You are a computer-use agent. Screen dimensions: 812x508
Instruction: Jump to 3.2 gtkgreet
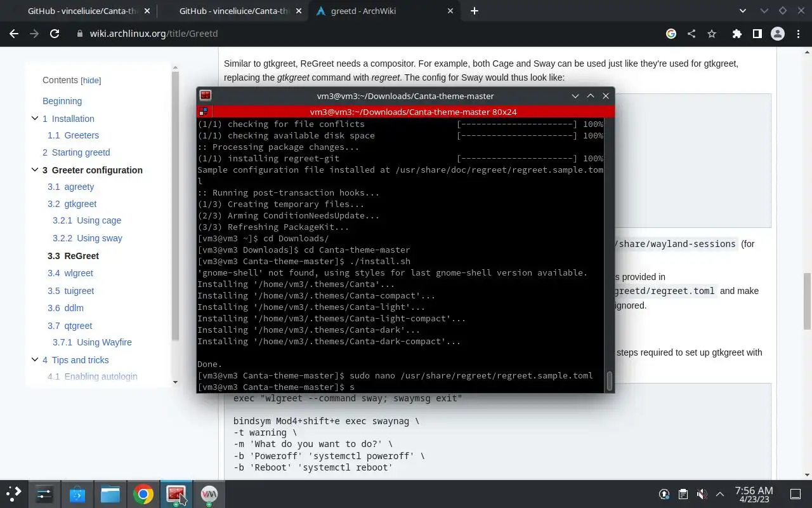pos(72,204)
